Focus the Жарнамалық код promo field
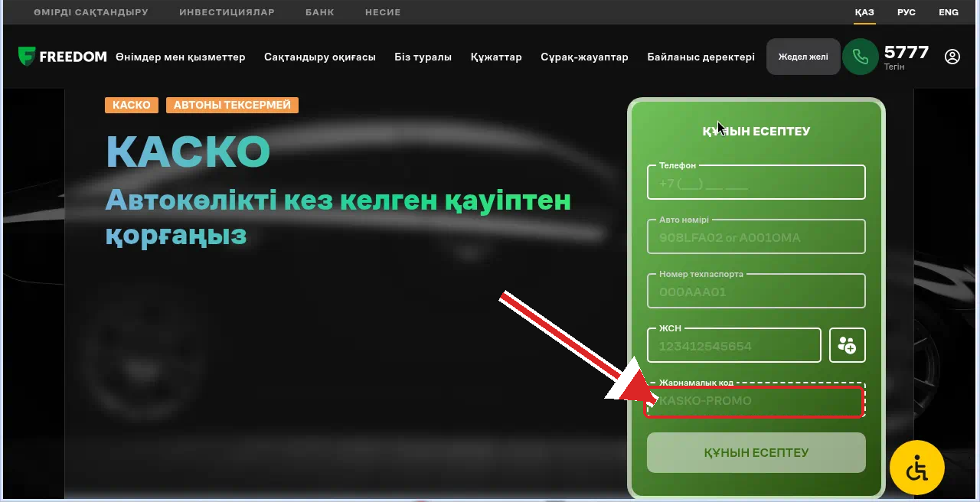The image size is (980, 502). pos(756,400)
